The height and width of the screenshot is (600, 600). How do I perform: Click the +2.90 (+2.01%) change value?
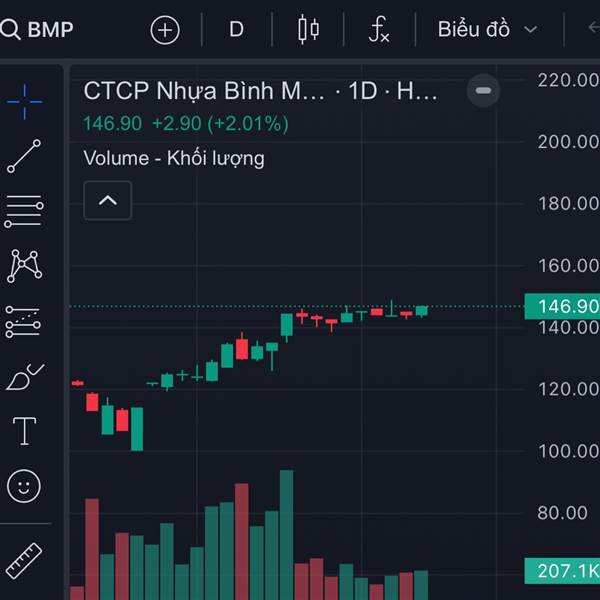220,124
